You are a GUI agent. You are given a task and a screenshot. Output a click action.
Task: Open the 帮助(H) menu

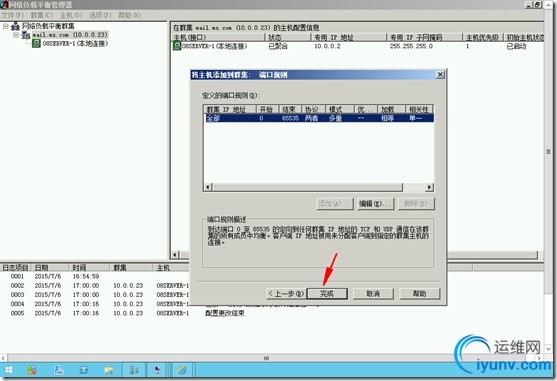(x=129, y=15)
